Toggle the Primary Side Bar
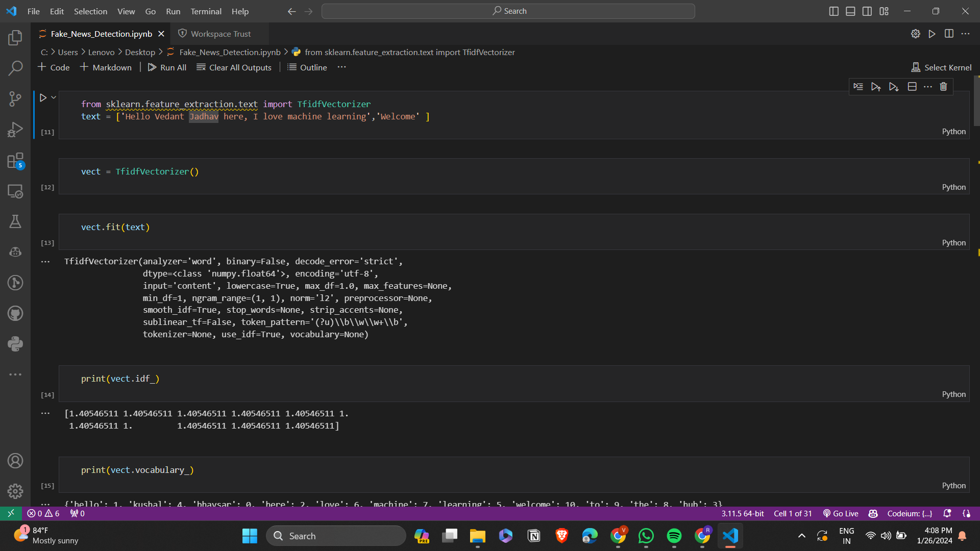Image resolution: width=980 pixels, height=551 pixels. click(x=834, y=11)
